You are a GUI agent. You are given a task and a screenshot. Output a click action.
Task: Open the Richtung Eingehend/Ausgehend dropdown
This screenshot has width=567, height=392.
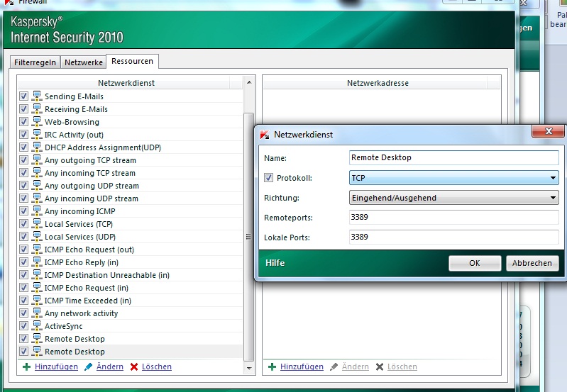(454, 198)
